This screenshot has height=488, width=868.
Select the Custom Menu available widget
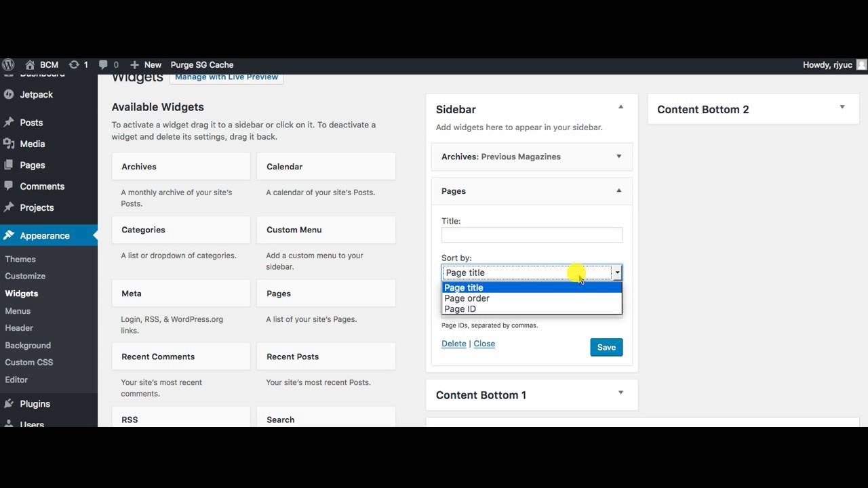(326, 230)
